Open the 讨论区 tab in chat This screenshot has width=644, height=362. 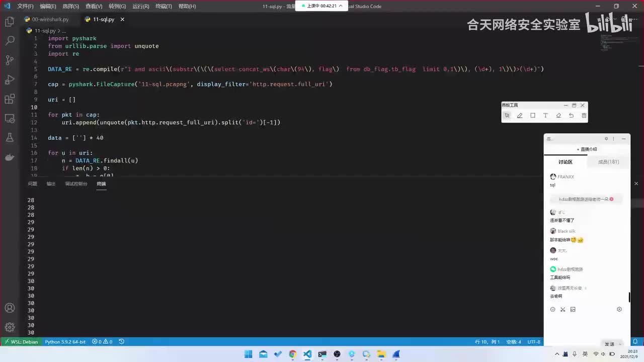pyautogui.click(x=566, y=162)
